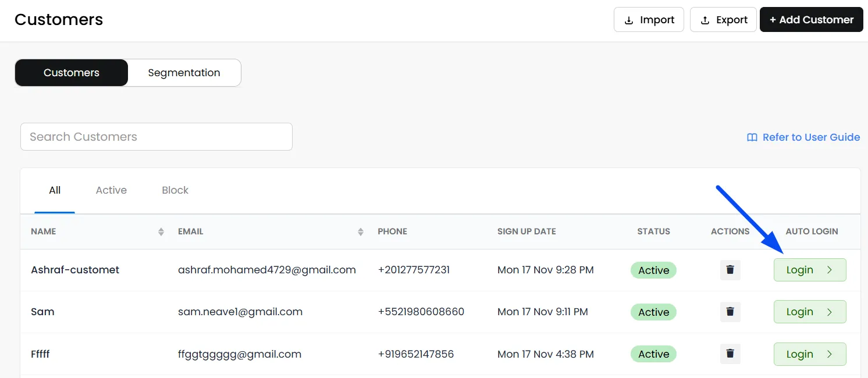Auto login as customer Sam
The width and height of the screenshot is (868, 378).
(810, 312)
